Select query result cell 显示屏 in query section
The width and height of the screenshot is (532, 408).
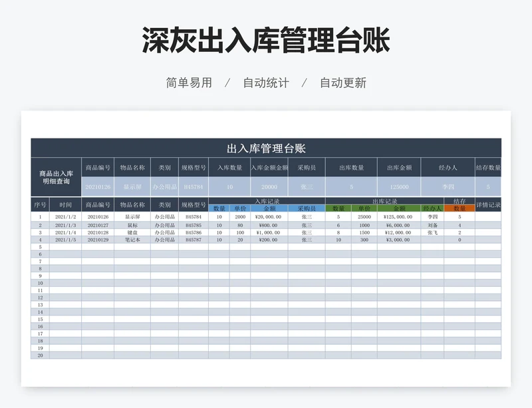132,187
